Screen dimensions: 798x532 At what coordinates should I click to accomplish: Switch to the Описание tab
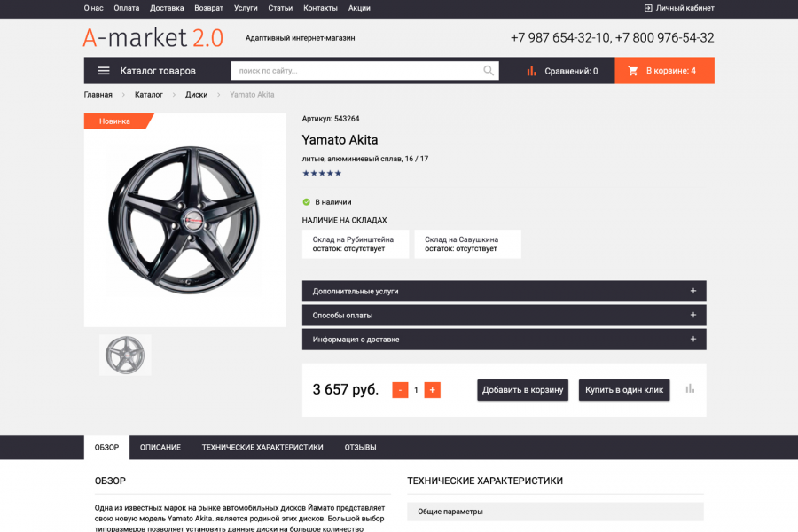coord(160,448)
